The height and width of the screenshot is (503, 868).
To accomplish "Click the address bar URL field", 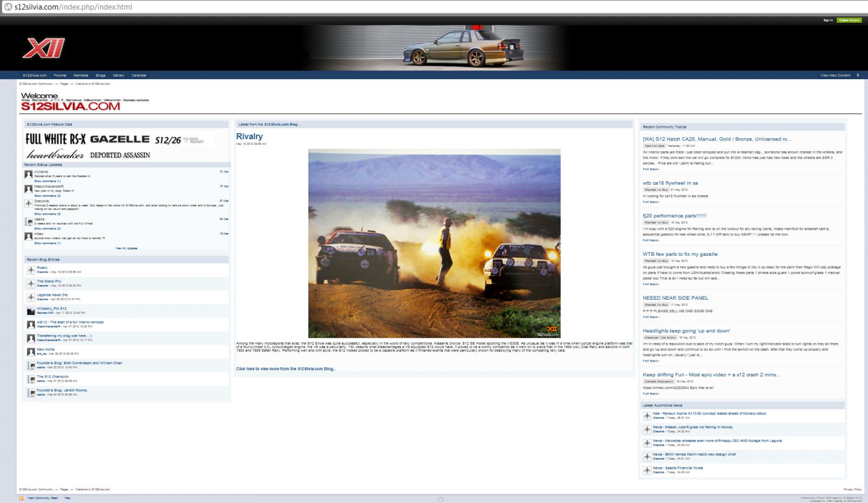I will point(434,7).
